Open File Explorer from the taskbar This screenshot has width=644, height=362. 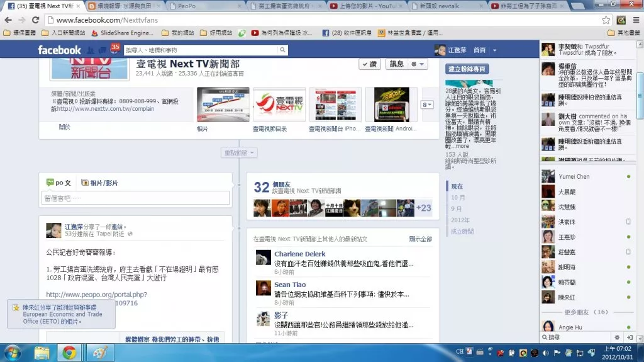point(42,353)
